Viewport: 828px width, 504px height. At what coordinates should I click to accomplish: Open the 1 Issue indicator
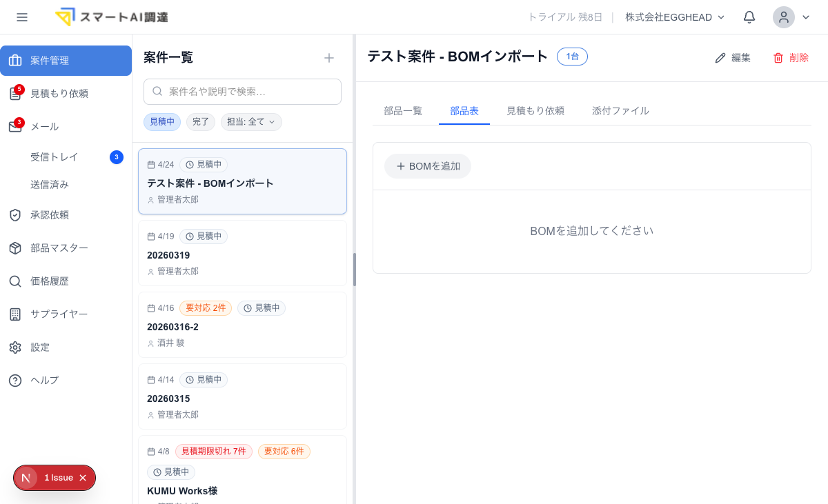[59, 478]
